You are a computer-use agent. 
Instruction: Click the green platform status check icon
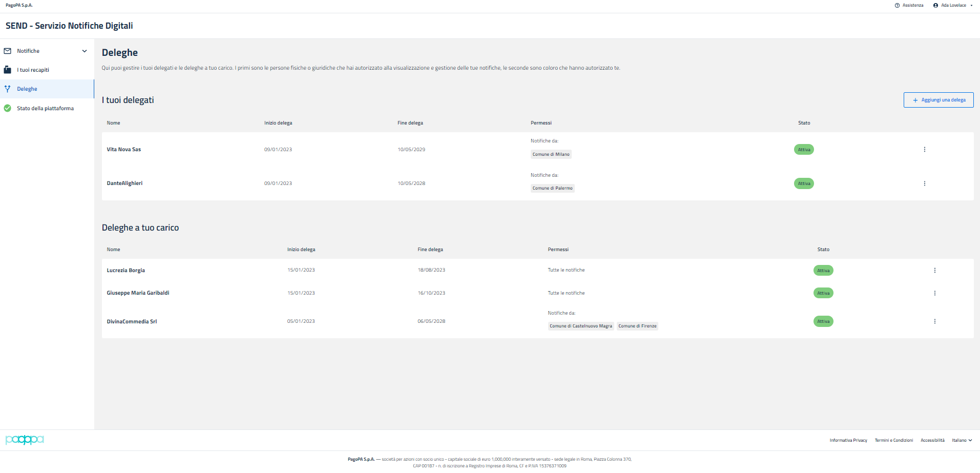coord(8,108)
